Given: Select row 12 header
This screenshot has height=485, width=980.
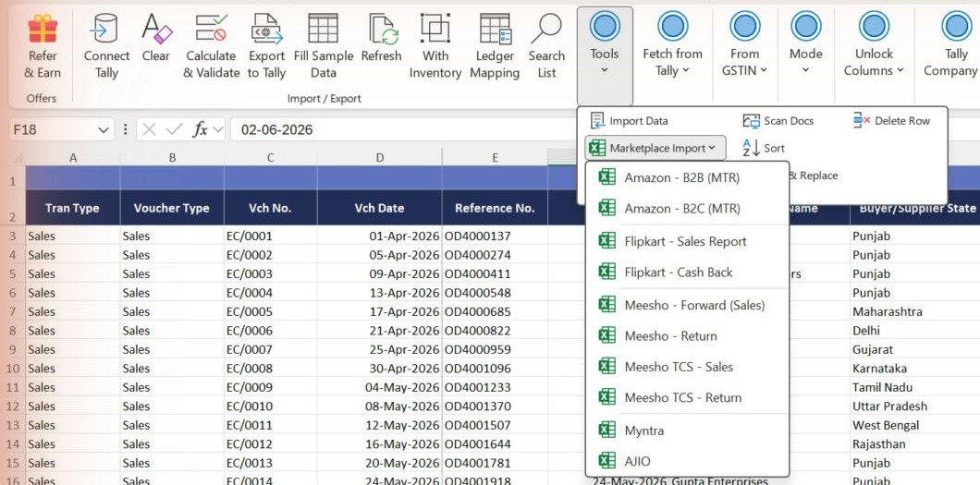Looking at the screenshot, I should pyautogui.click(x=13, y=406).
